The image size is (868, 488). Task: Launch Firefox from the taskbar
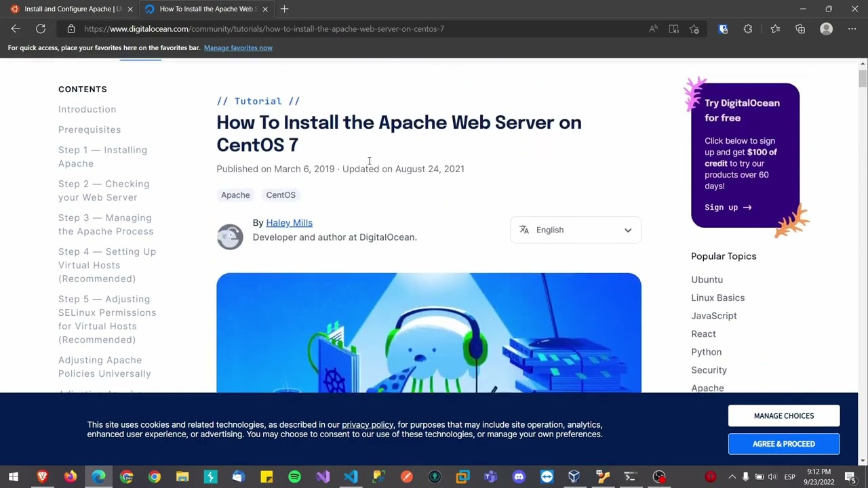pyautogui.click(x=71, y=477)
